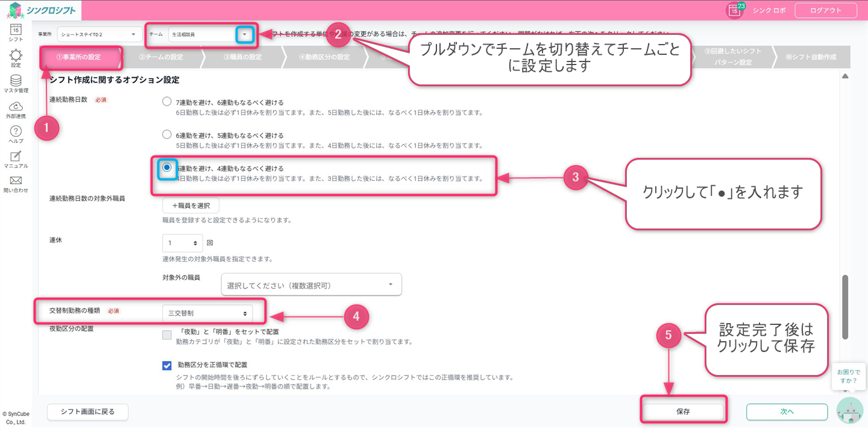Open the ヘルプ question mark icon
The width and height of the screenshot is (868, 428).
[x=16, y=133]
